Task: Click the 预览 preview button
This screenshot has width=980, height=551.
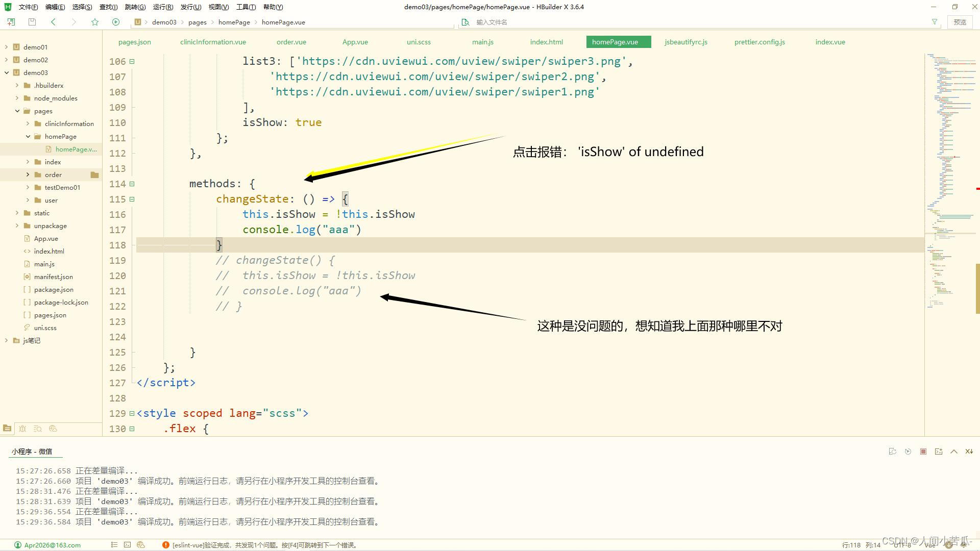Action: click(x=960, y=22)
